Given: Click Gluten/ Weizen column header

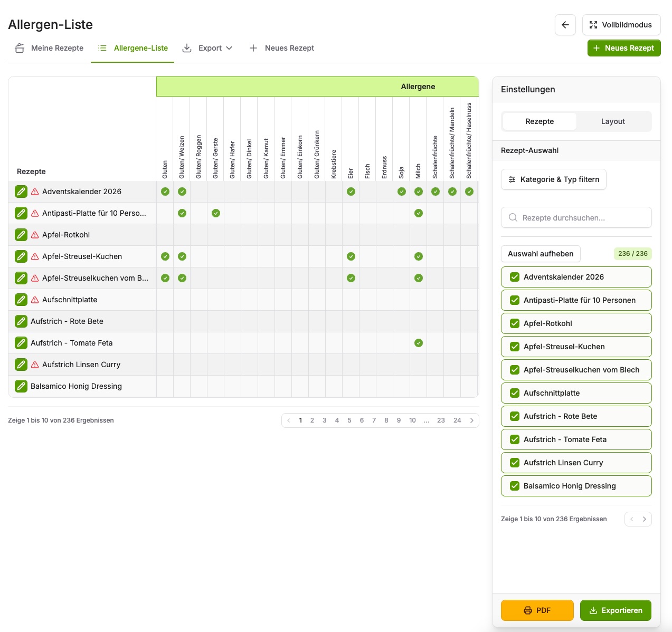Looking at the screenshot, I should 182,157.
